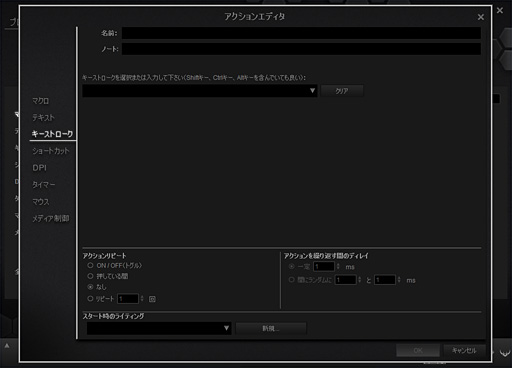Image resolution: width=512 pixels, height=368 pixels.
Task: Click the 新規... lighting button
Action: [x=271, y=328]
